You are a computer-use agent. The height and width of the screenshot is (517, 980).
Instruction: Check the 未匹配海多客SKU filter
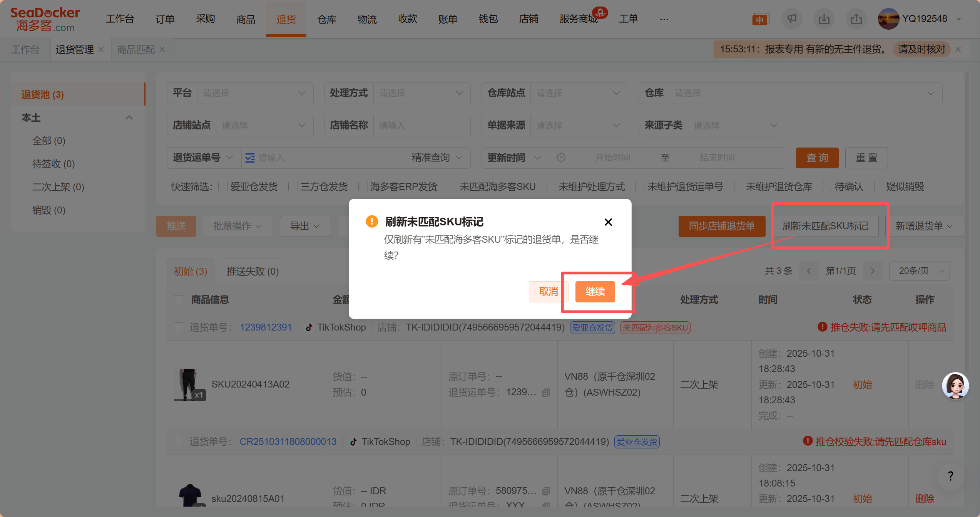(453, 187)
